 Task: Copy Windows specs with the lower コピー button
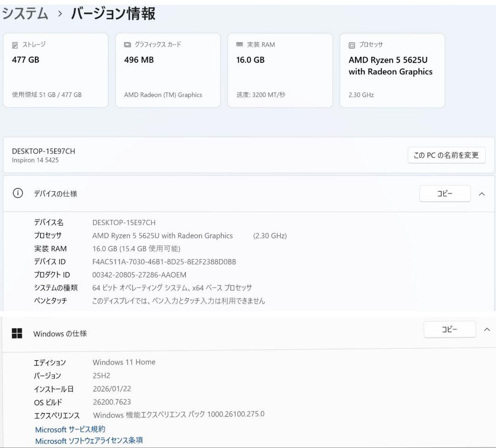[450, 329]
